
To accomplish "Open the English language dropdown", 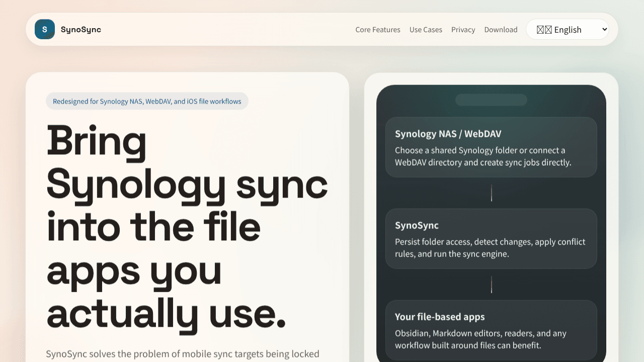I will click(568, 29).
